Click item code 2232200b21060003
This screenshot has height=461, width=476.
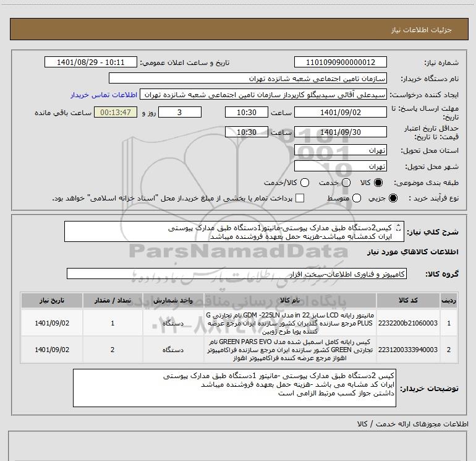[408, 323]
